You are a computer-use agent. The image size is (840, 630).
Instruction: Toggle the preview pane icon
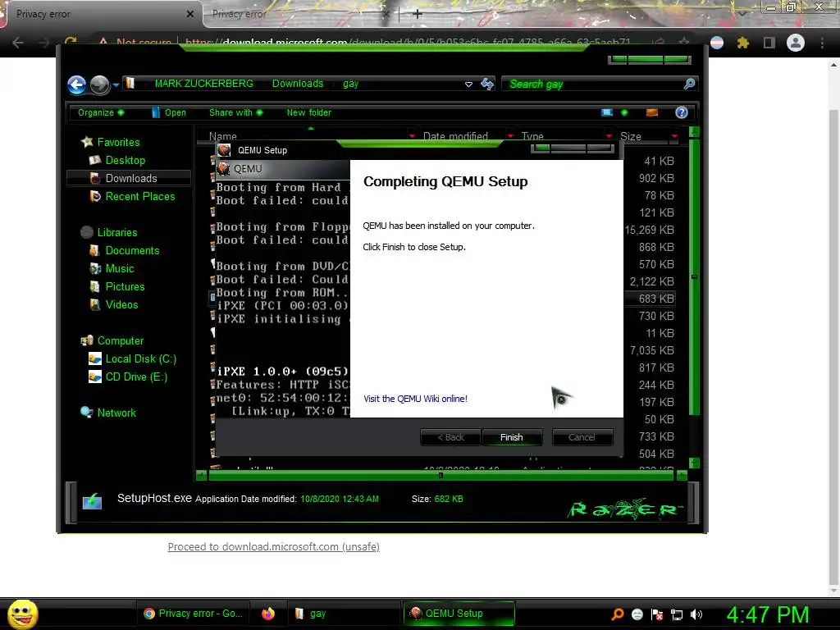tap(652, 112)
